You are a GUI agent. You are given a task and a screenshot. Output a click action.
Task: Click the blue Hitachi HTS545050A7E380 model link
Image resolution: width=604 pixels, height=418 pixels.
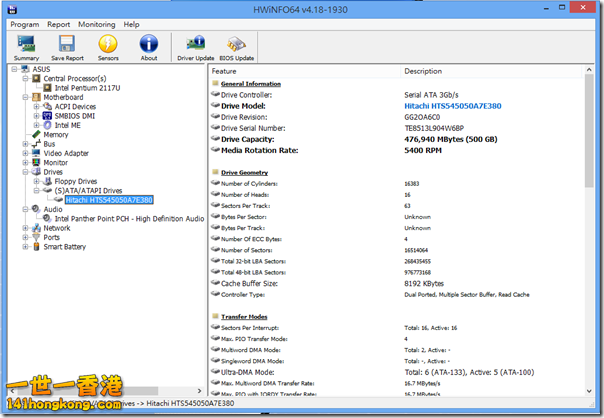pos(453,106)
